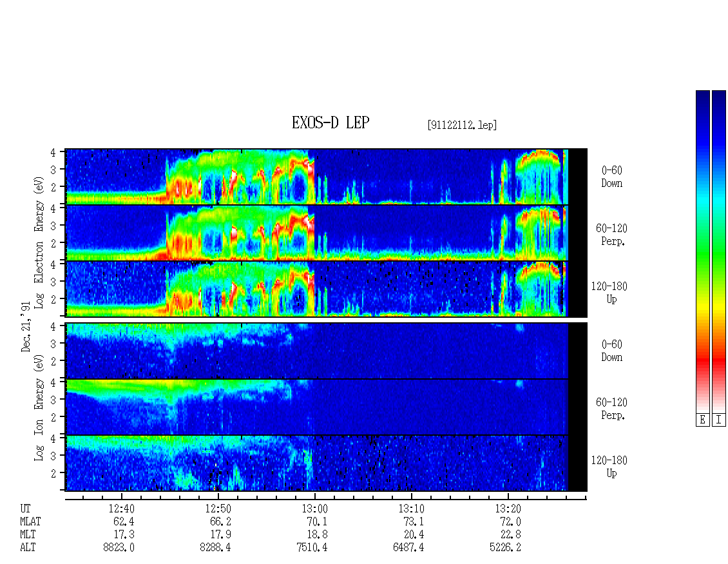Viewport: 728px width, 564px height.
Task: Click the MLAT value 72.0
Action: tap(510, 521)
